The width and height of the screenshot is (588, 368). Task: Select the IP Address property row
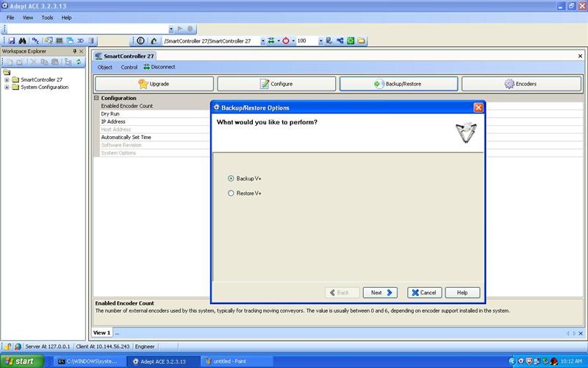point(155,121)
